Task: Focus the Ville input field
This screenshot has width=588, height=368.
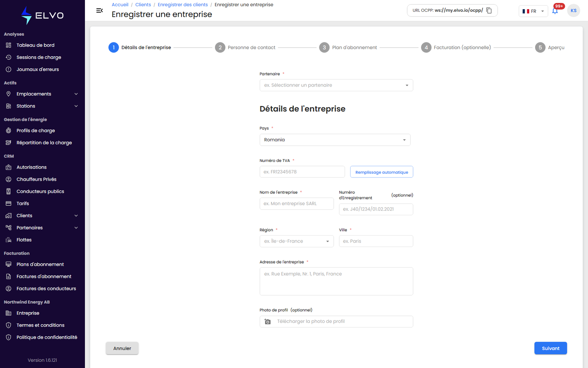Action: pos(376,241)
